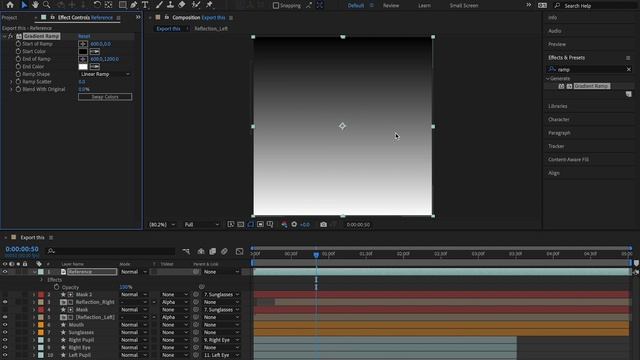This screenshot has width=640, height=360.
Task: Expand the Ramp Scatter property
Action: pyautogui.click(x=11, y=82)
